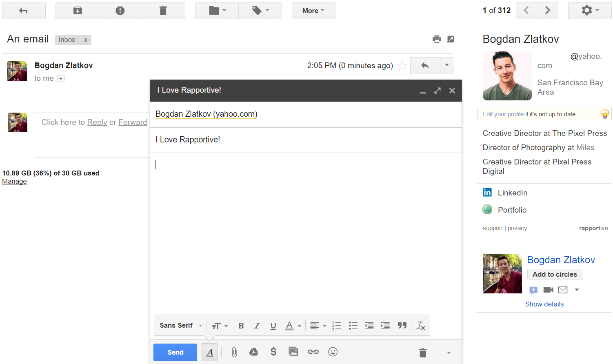Open the Sans Serif font dropdown
The width and height of the screenshot is (613, 364).
[181, 326]
